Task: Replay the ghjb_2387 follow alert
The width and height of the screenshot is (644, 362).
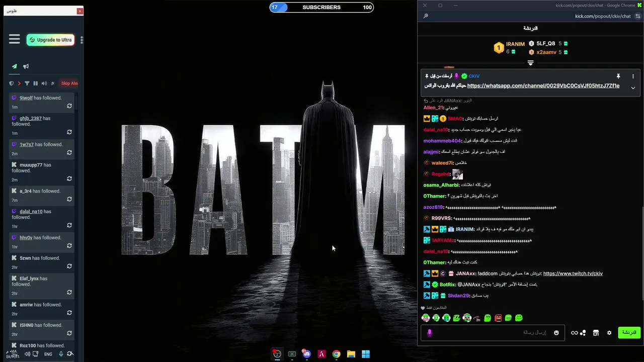Action: 69,132
